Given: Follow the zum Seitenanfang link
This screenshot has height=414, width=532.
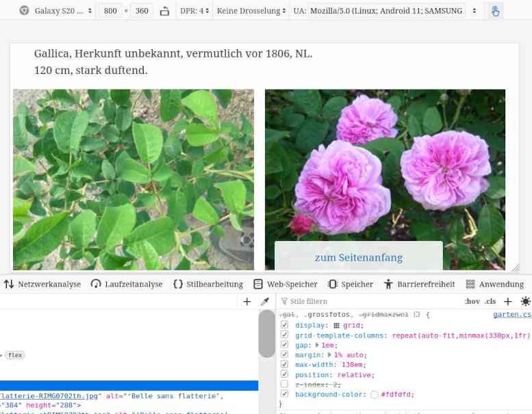Looking at the screenshot, I should coord(359,258).
